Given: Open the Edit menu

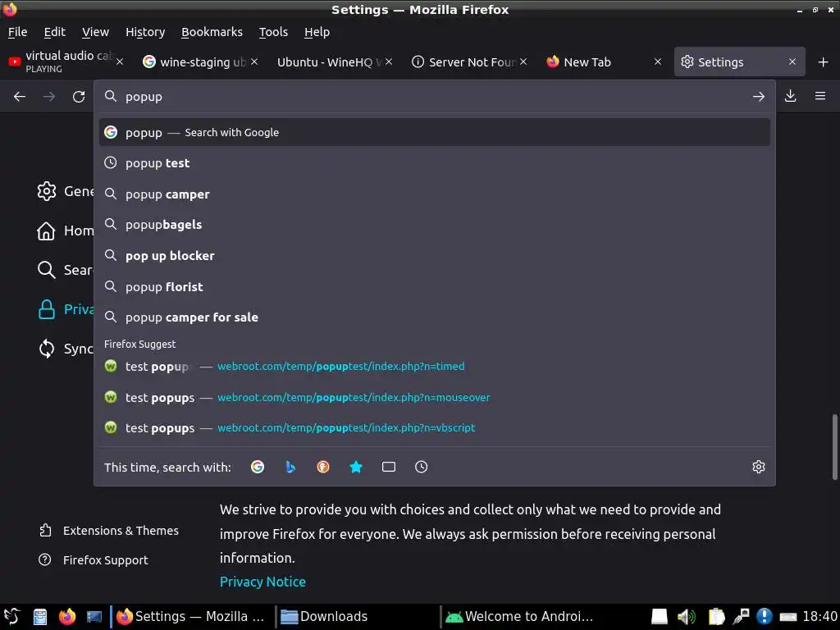Looking at the screenshot, I should pyautogui.click(x=55, y=32).
